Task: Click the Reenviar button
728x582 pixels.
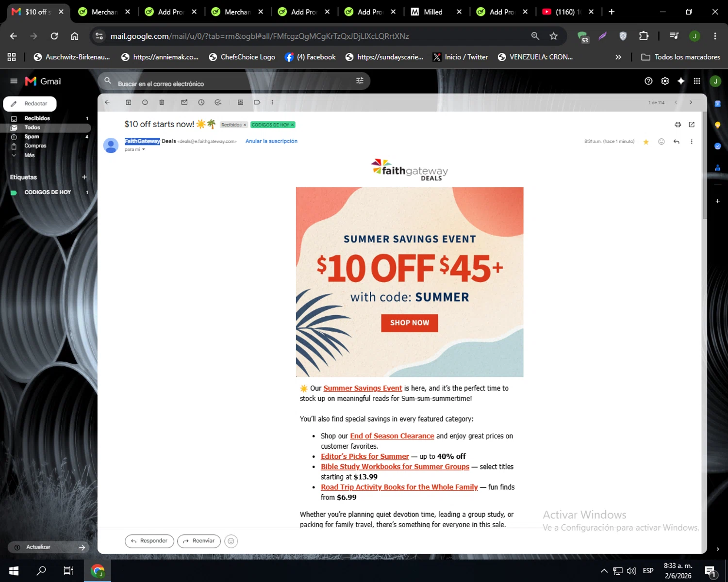Action: click(199, 541)
